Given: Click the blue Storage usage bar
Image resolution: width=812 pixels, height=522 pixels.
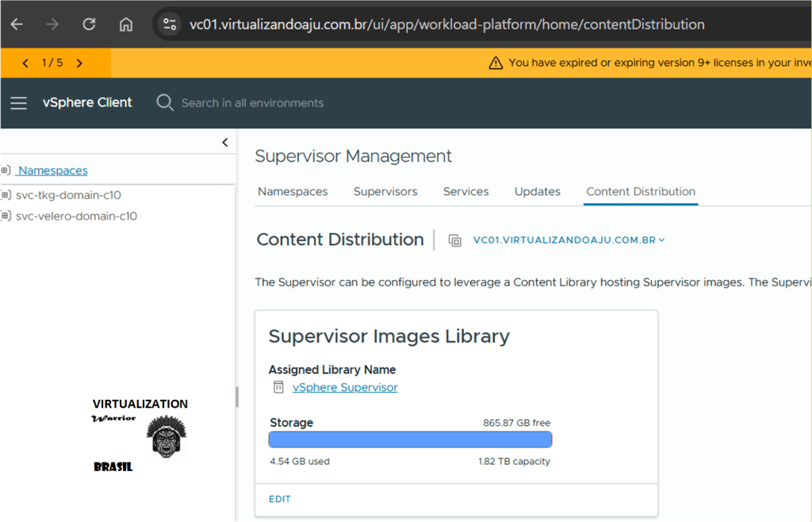Looking at the screenshot, I should click(410, 439).
